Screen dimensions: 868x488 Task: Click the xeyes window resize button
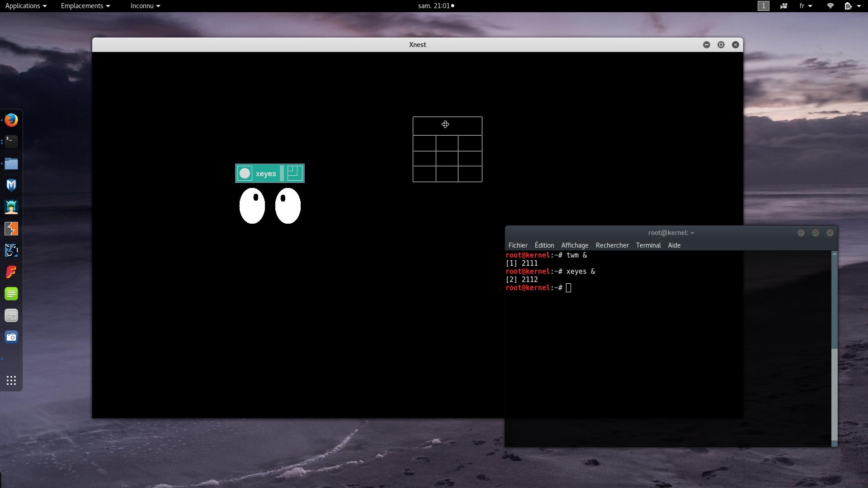(x=295, y=174)
